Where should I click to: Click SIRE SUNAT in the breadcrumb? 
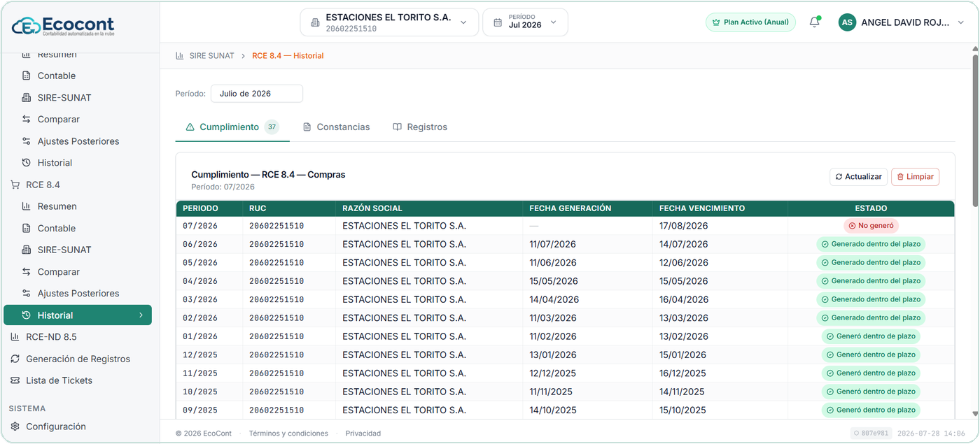click(211, 55)
